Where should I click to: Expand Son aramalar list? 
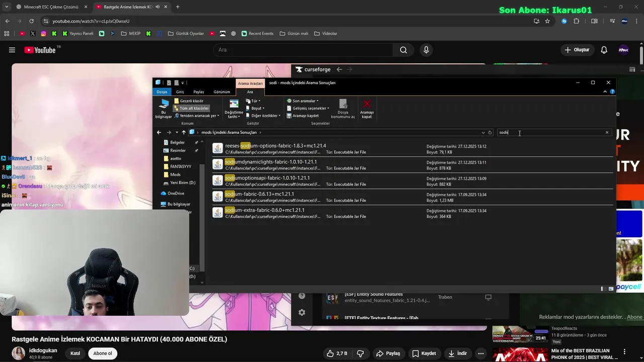click(x=302, y=101)
